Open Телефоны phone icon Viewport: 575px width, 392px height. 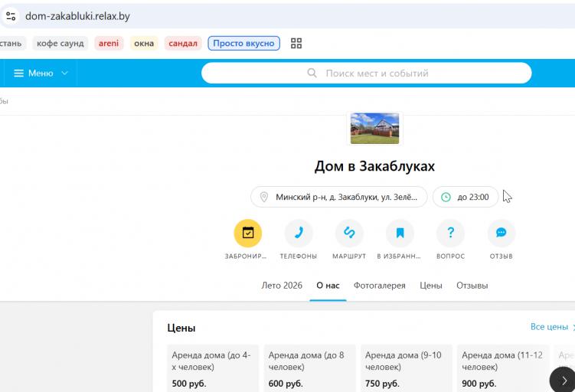(x=299, y=233)
